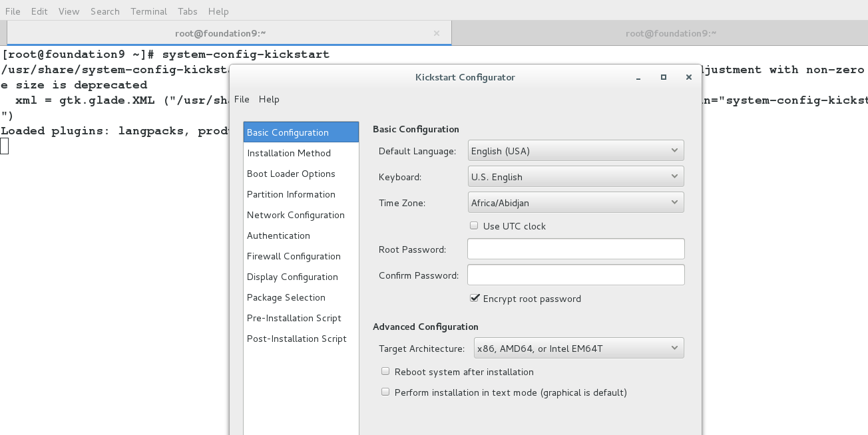The height and width of the screenshot is (435, 868).
Task: Select Boot Loader Options section
Action: [301, 174]
